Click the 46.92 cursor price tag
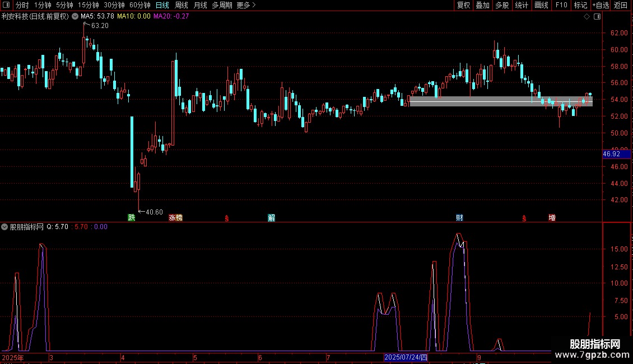This screenshot has height=364, width=633. tap(616, 154)
